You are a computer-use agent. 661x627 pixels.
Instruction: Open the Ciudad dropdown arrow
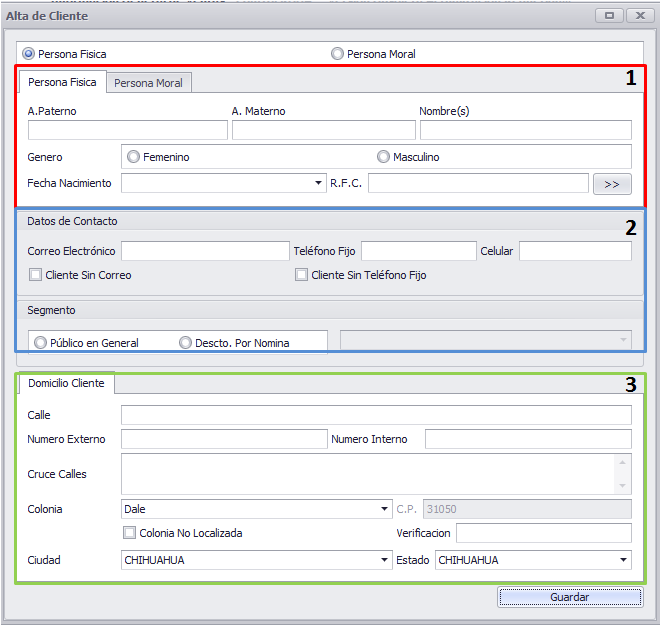point(384,560)
